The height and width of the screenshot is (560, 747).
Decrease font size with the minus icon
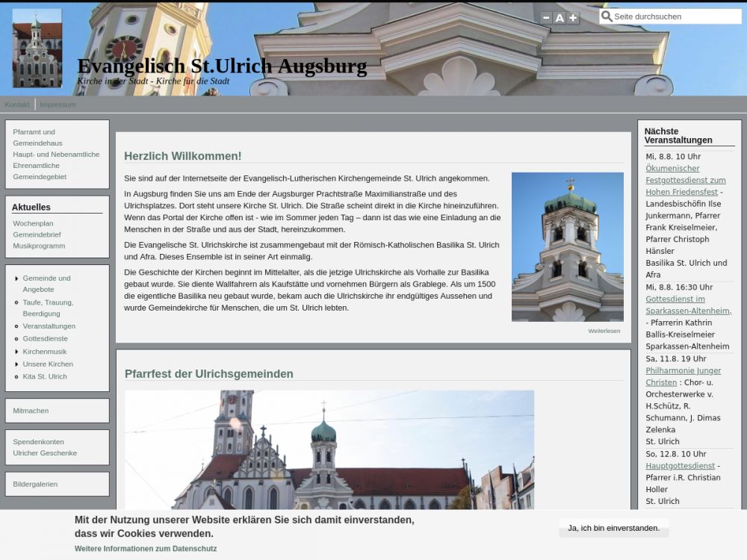(546, 18)
